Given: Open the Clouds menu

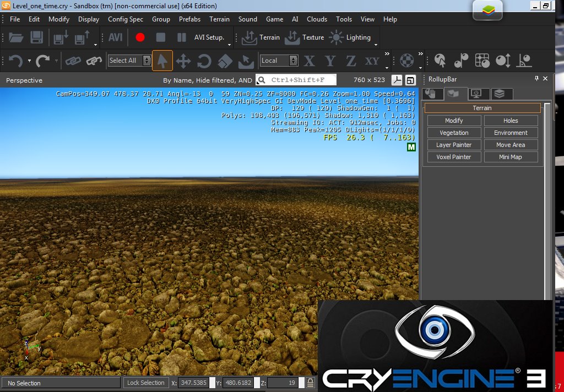Looking at the screenshot, I should pyautogui.click(x=317, y=19).
